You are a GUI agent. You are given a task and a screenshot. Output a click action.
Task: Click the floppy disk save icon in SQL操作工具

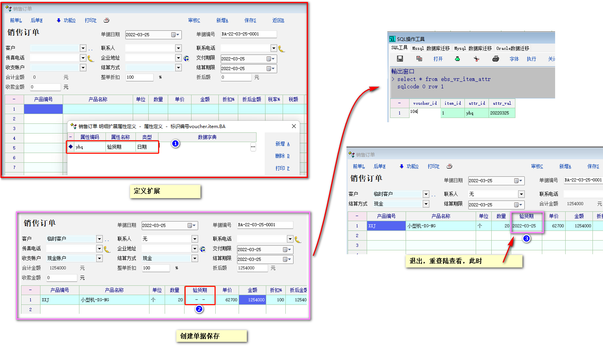[400, 59]
